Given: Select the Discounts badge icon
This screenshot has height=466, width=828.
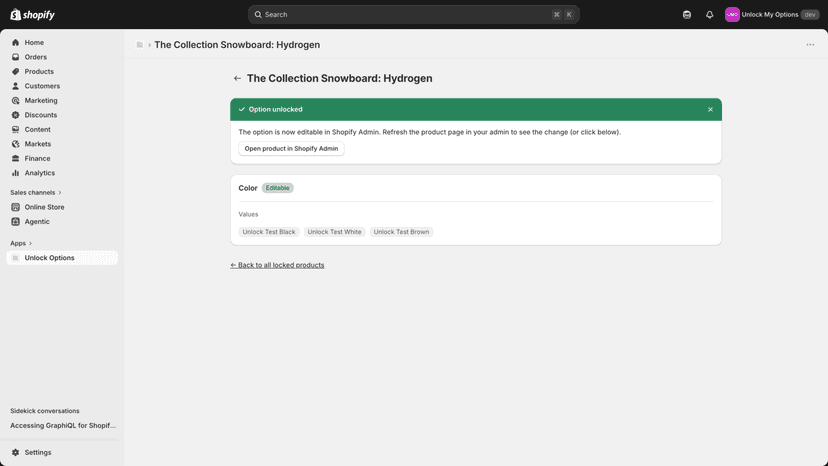Looking at the screenshot, I should tap(15, 115).
